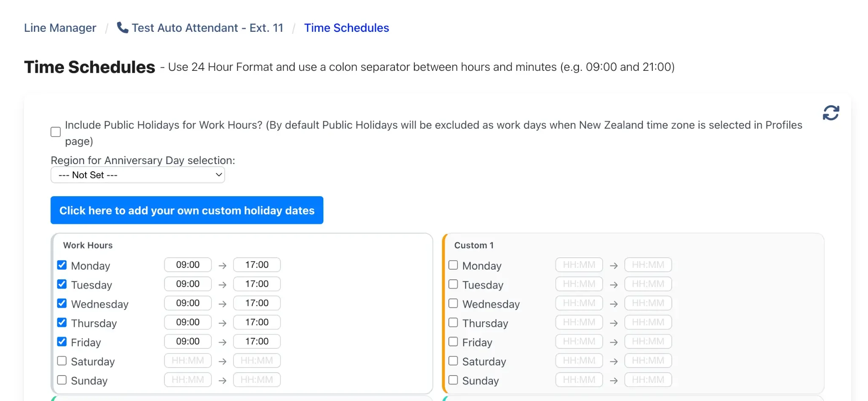
Task: Uncheck Wednesday under Work Hours
Action: point(62,303)
